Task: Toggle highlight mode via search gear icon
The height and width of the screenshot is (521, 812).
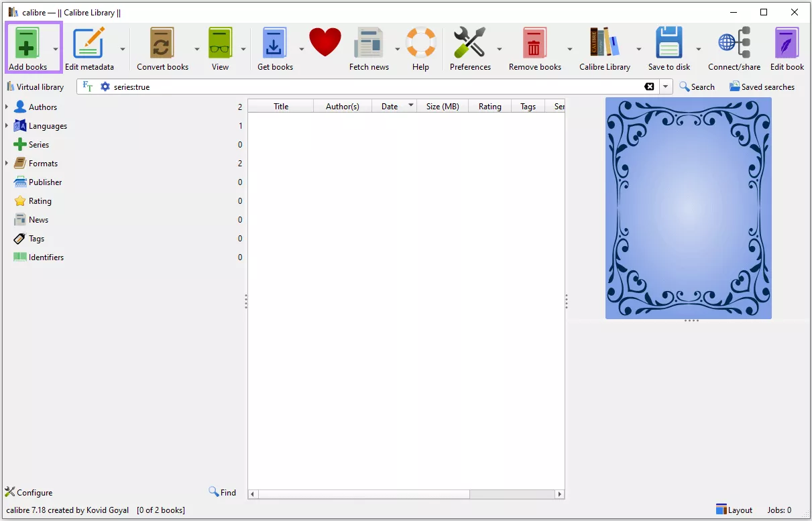Action: (x=105, y=86)
